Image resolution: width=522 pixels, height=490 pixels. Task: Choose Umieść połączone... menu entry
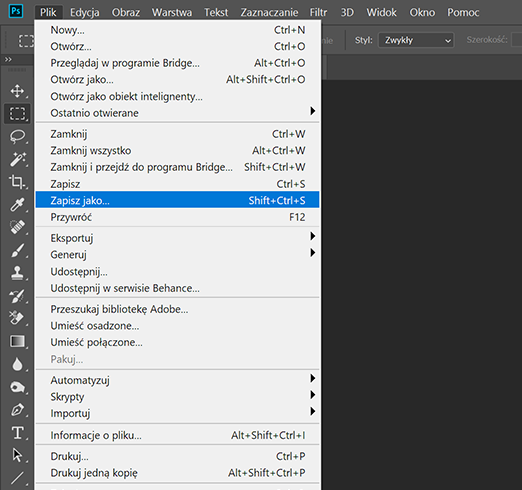coord(177,342)
